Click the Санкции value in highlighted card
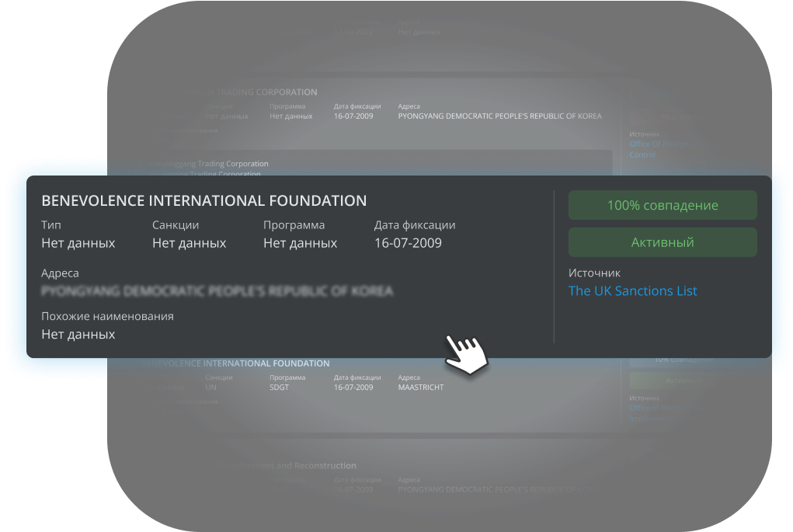 point(189,243)
